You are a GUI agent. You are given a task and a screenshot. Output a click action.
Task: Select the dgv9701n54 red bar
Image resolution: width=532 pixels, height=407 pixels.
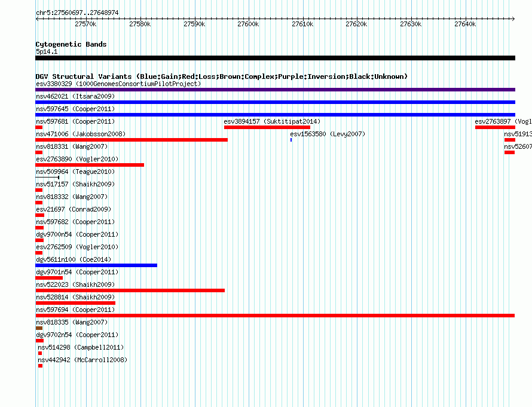(49, 278)
